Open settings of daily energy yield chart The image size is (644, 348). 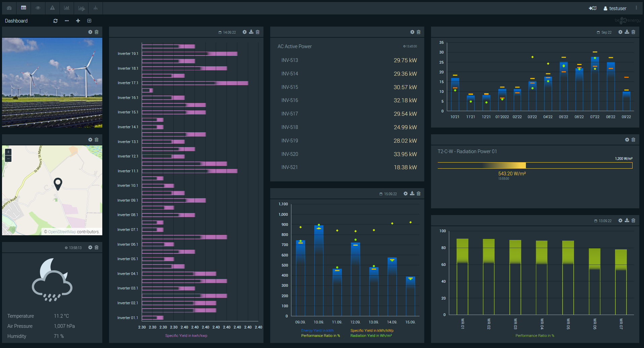coord(405,194)
